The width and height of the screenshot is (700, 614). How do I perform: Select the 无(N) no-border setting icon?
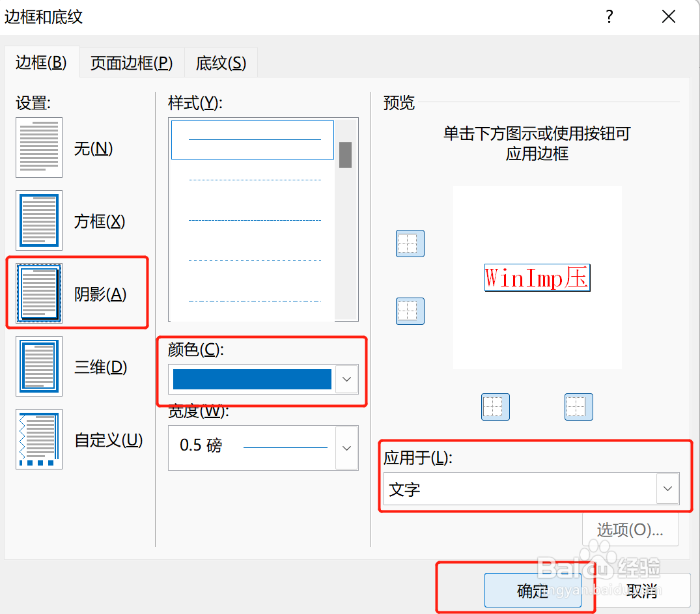pyautogui.click(x=39, y=148)
